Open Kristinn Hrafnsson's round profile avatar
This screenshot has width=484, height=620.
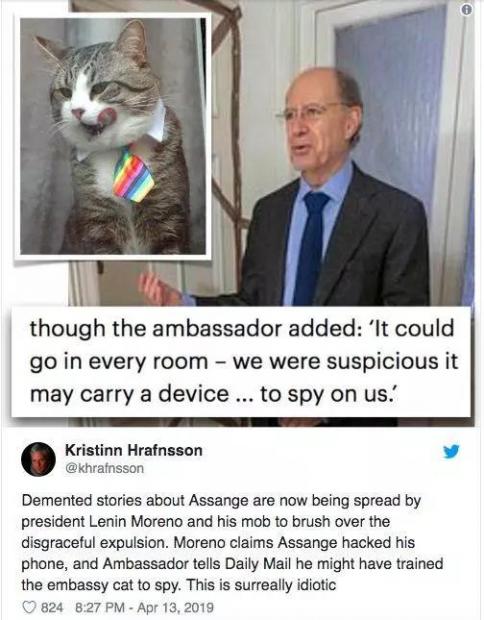pos(39,459)
